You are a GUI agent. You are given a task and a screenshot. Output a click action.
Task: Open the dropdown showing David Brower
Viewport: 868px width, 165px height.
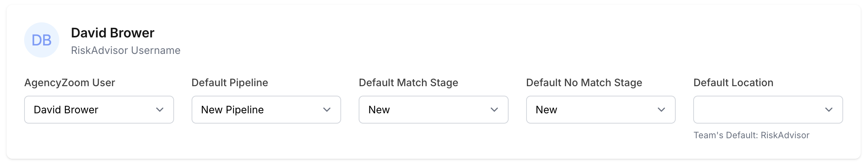coord(91,110)
